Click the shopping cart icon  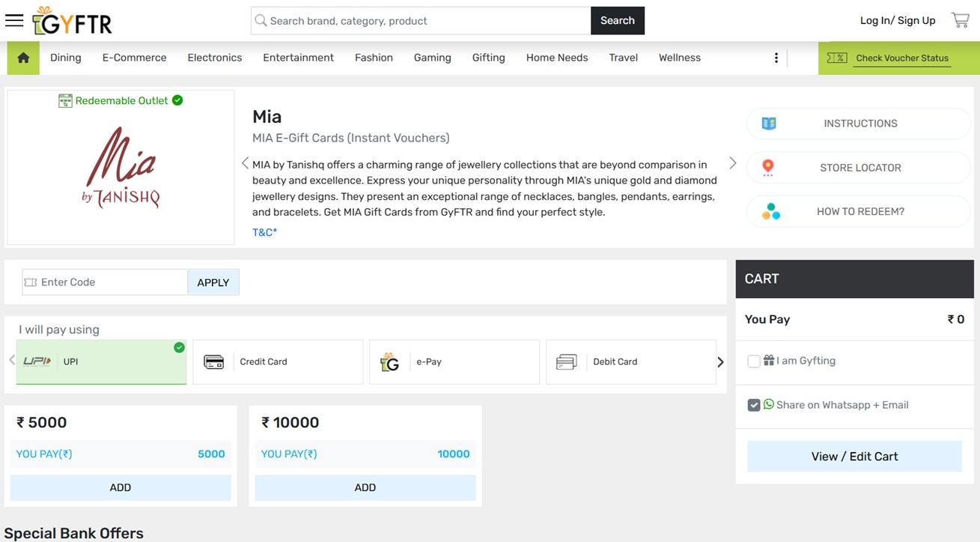pos(960,20)
